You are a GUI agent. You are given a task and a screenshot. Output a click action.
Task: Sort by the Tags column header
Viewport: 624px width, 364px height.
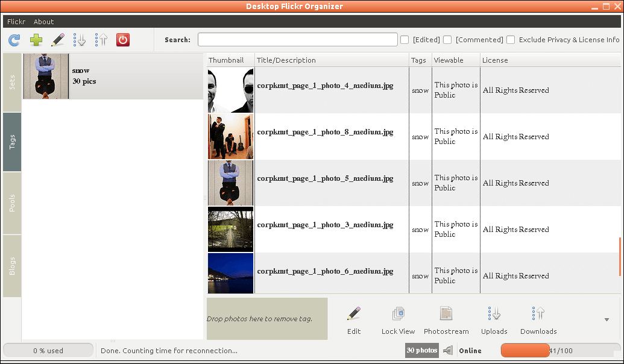(420, 60)
